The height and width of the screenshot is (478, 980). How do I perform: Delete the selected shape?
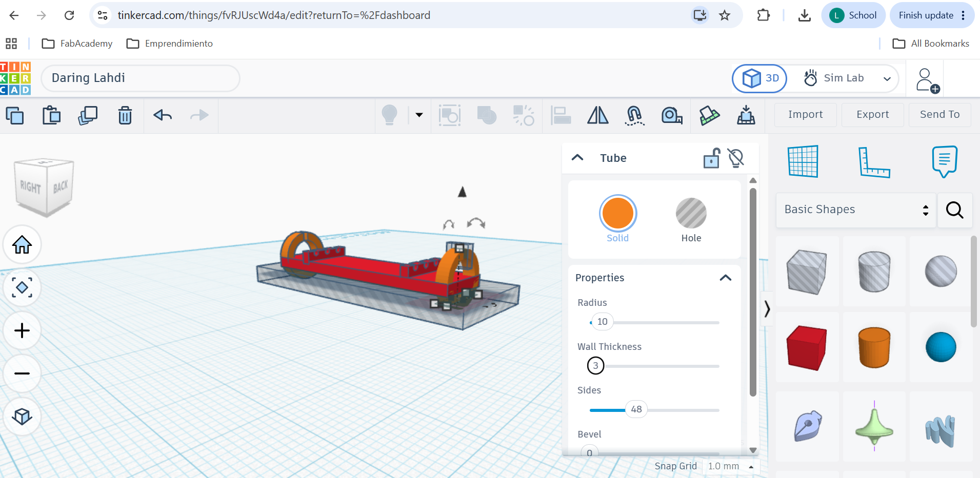pos(125,115)
